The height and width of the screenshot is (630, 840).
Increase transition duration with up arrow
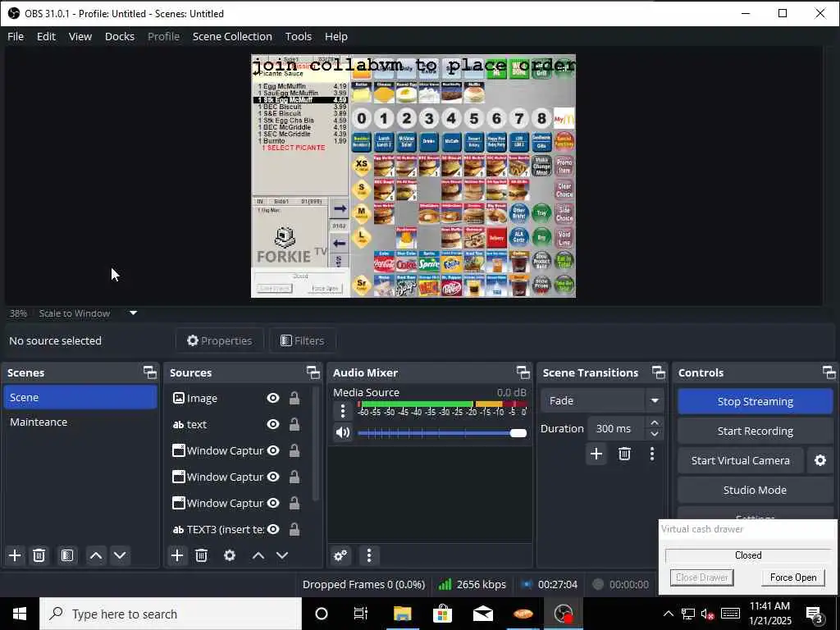tap(655, 422)
